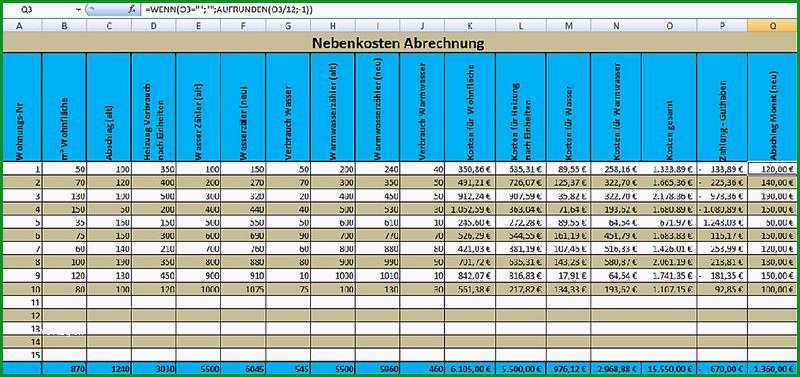The image size is (800, 377).
Task: Select total cell 6045
Action: tap(243, 368)
